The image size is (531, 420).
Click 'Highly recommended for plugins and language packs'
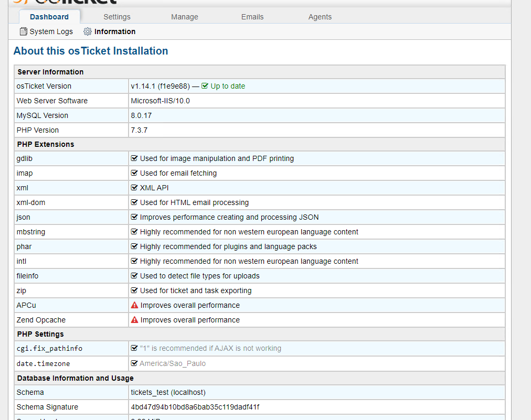tap(228, 246)
